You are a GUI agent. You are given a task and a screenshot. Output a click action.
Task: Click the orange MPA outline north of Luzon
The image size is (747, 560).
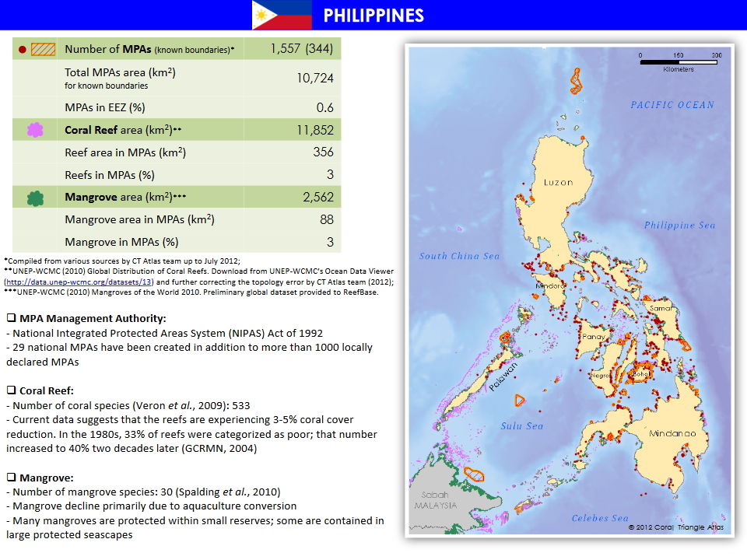click(x=576, y=81)
